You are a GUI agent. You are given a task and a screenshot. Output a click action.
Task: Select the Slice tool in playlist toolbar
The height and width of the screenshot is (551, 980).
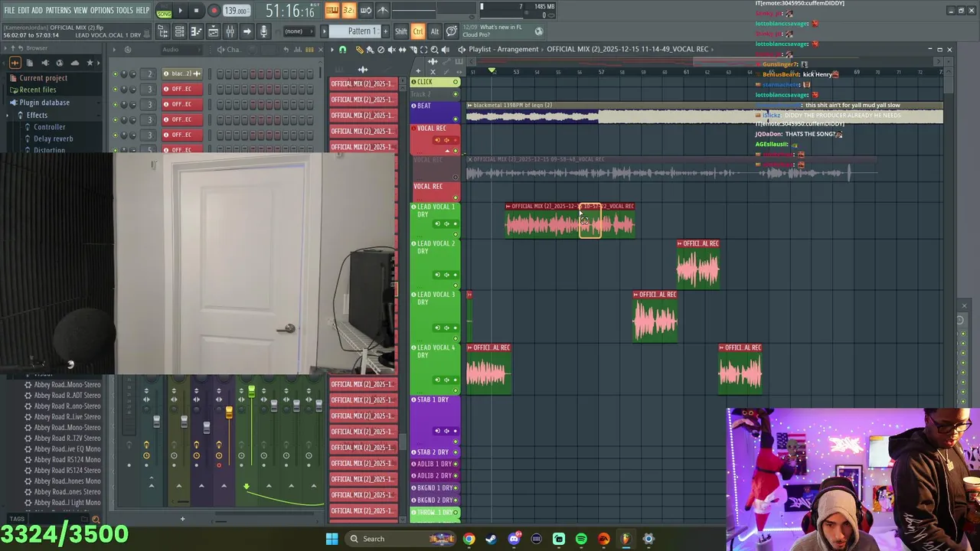(x=413, y=50)
